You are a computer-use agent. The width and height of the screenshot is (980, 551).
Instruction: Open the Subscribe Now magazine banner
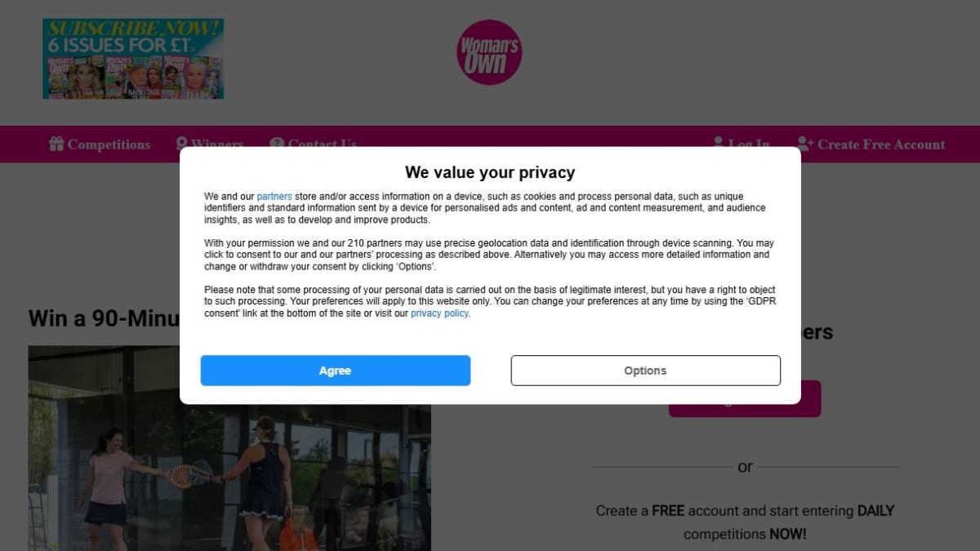[x=133, y=59]
